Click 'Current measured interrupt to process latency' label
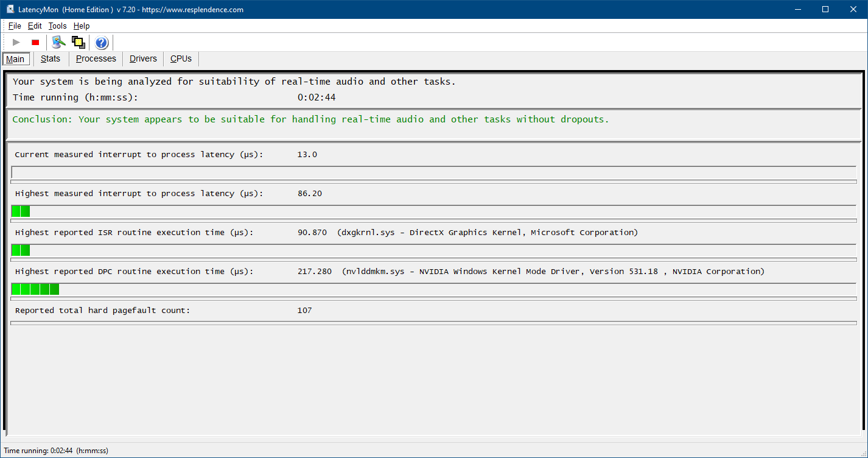Image resolution: width=868 pixels, height=458 pixels. 139,155
